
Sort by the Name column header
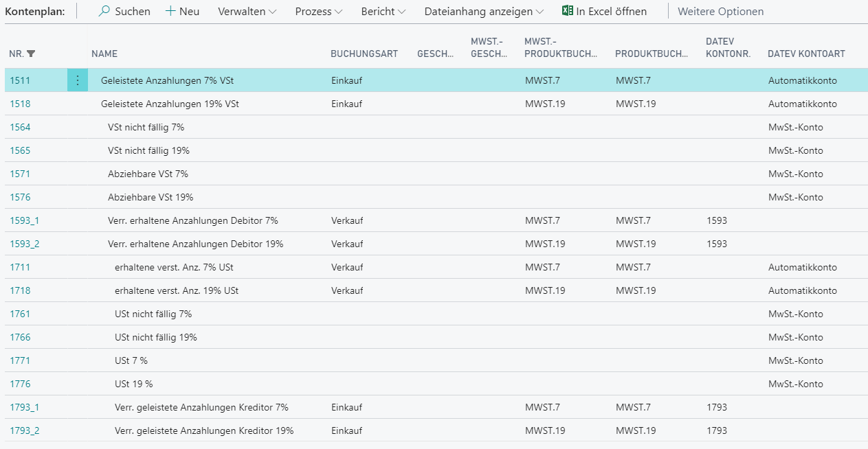104,54
